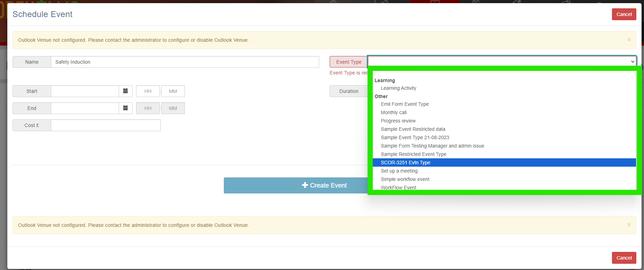
Task: Click the Start date input field
Action: coord(85,91)
